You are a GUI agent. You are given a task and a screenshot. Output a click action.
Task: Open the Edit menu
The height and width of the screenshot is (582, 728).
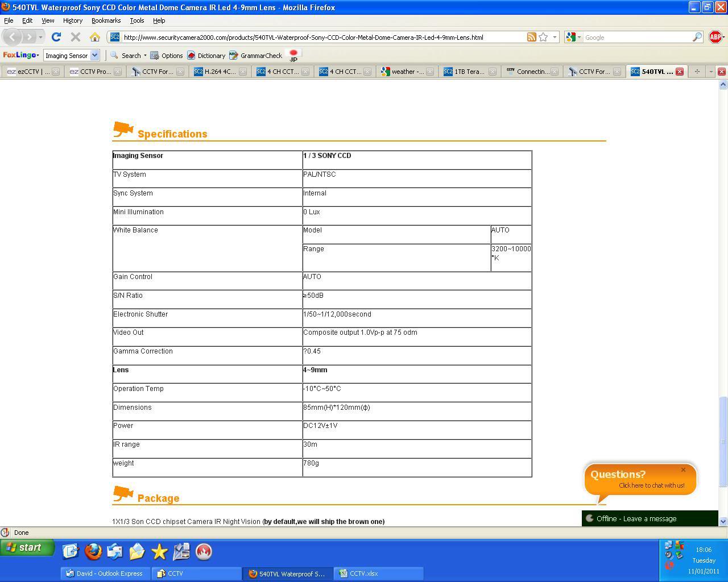27,20
